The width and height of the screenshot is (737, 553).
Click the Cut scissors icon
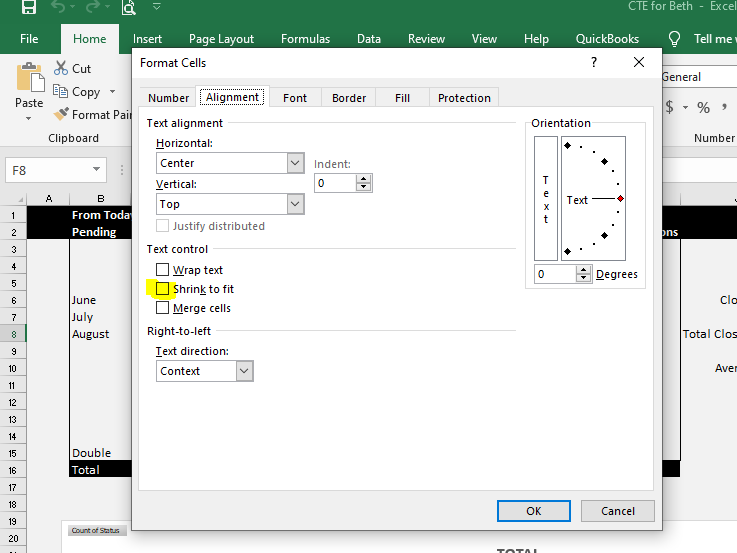click(61, 68)
